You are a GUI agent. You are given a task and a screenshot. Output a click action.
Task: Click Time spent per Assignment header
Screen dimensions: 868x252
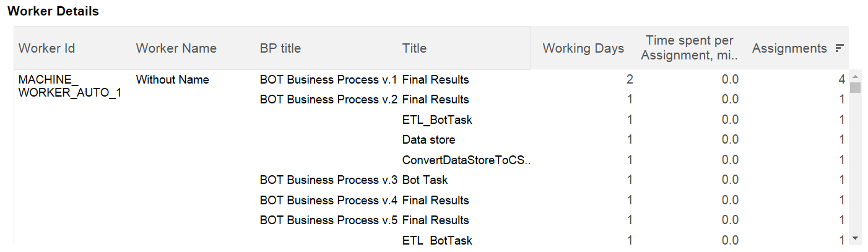pyautogui.click(x=690, y=48)
